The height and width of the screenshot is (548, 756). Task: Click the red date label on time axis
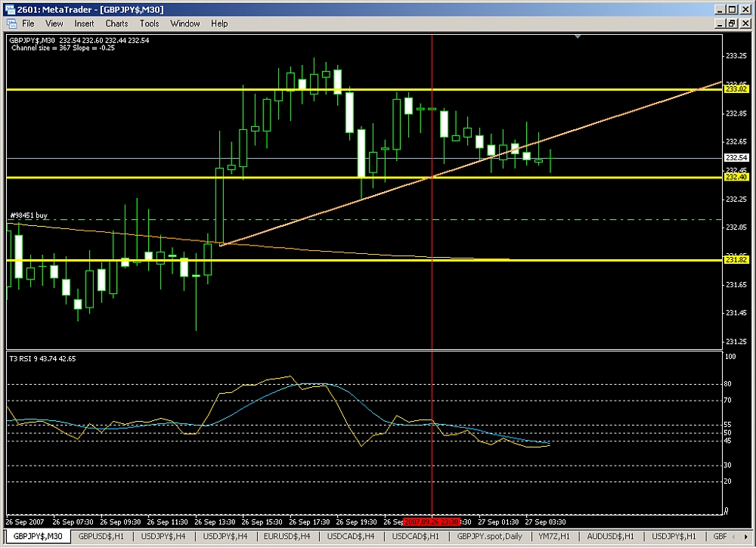point(432,522)
